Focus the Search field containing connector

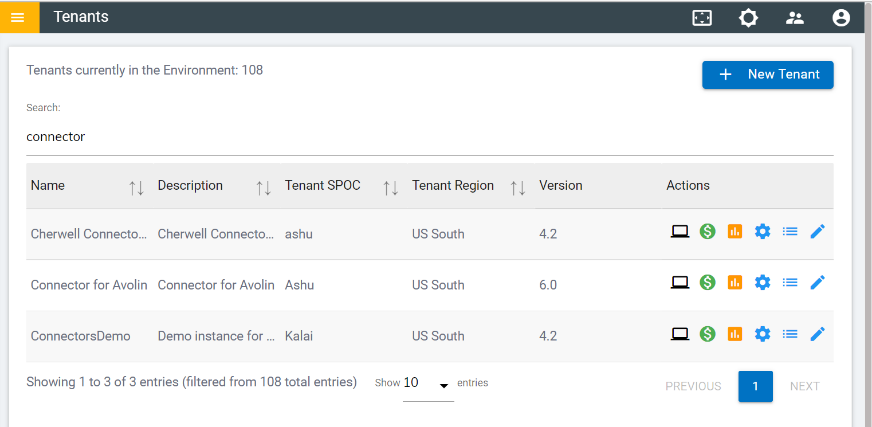click(429, 137)
